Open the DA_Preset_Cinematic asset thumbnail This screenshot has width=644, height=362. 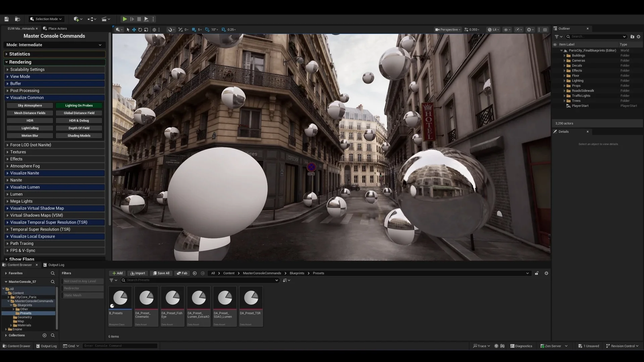tap(146, 298)
